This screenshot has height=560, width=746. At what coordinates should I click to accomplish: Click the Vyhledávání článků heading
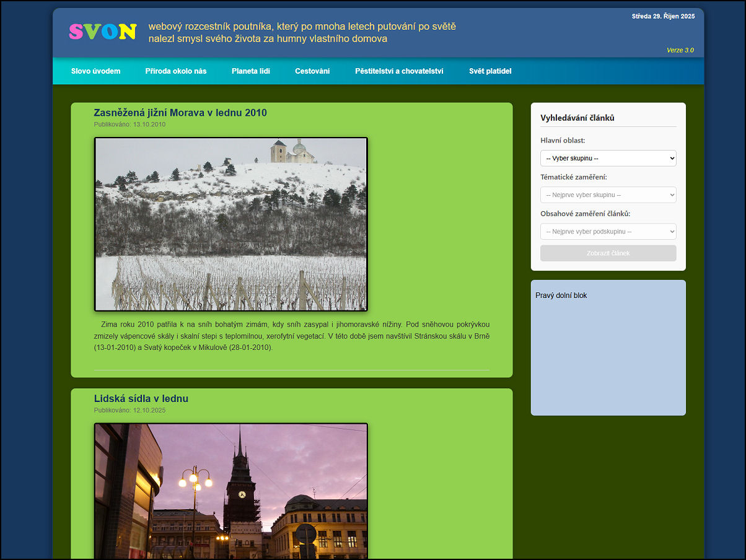coord(577,118)
